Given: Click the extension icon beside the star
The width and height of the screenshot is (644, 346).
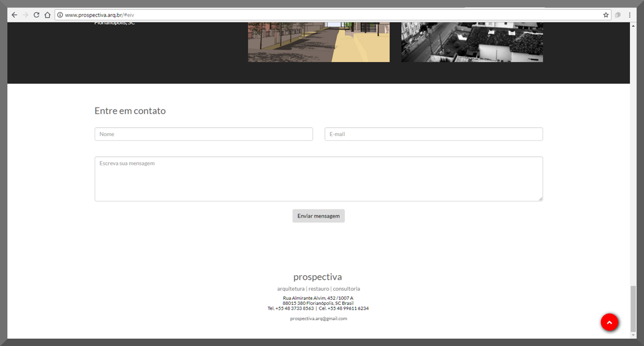Looking at the screenshot, I should coord(618,15).
